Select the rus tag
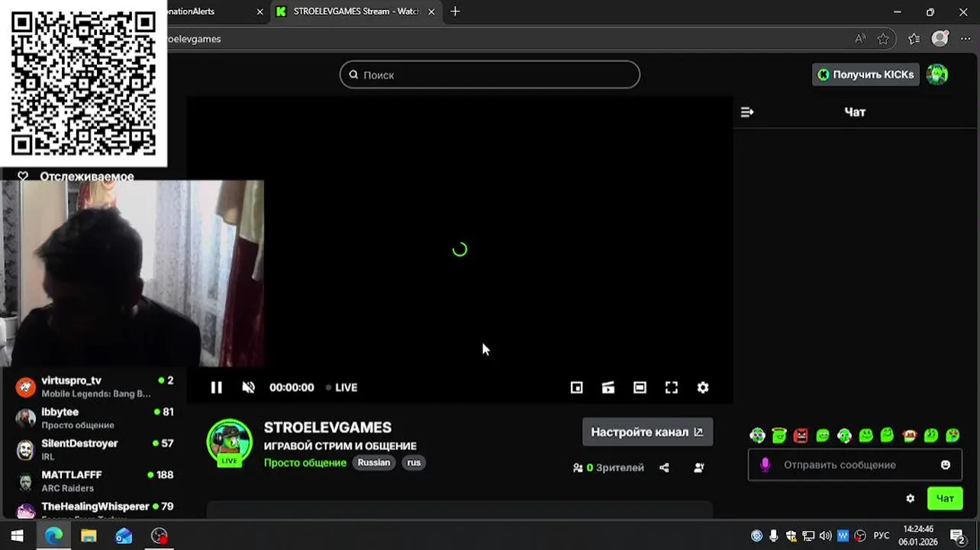 (x=414, y=463)
